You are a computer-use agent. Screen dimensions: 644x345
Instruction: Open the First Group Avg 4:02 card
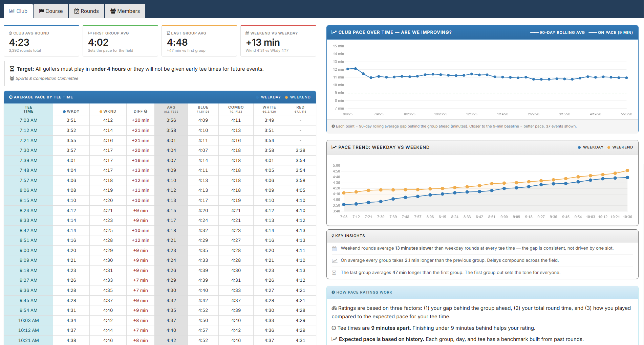120,41
